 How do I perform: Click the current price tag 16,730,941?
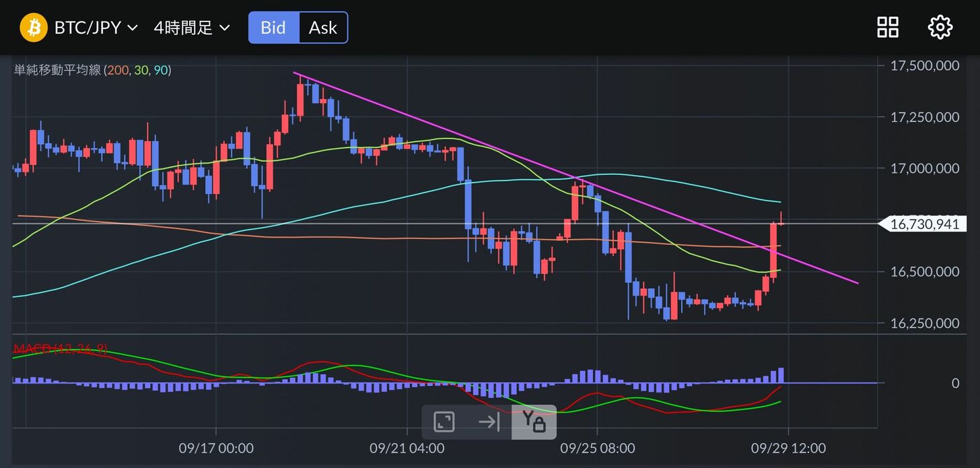click(924, 224)
